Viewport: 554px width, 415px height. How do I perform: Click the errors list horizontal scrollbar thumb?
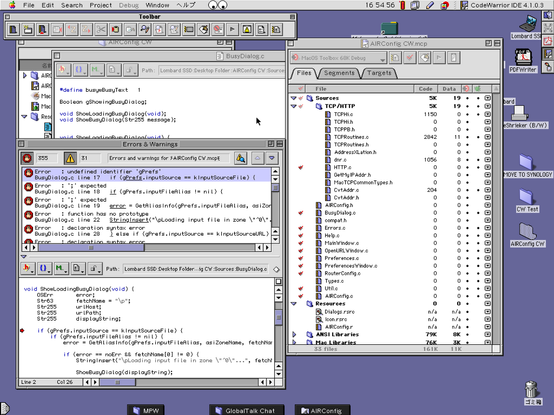pyautogui.click(x=91, y=248)
